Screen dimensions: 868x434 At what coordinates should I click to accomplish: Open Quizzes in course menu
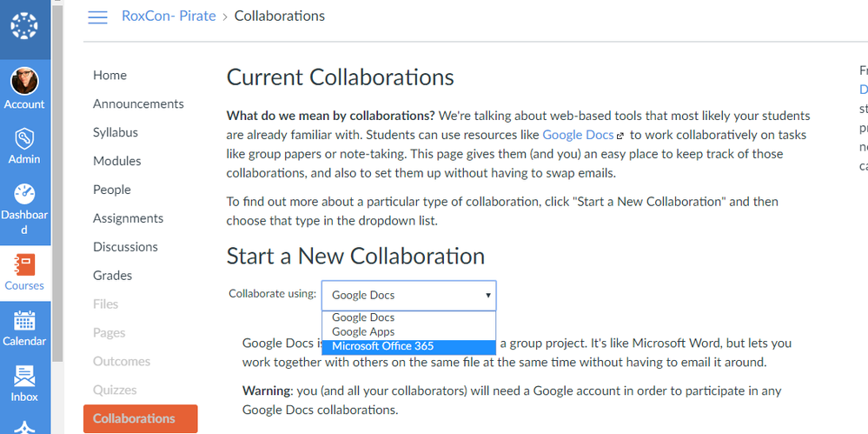click(115, 391)
